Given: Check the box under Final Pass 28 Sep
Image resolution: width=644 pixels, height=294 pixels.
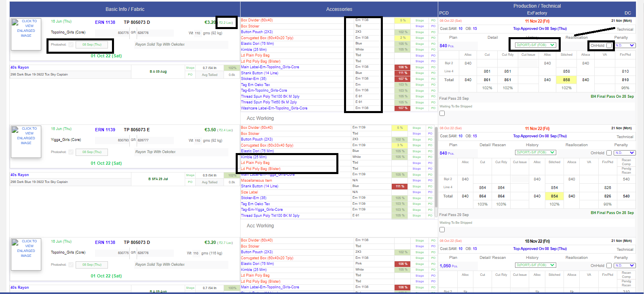Looking at the screenshot, I should pyautogui.click(x=442, y=113).
